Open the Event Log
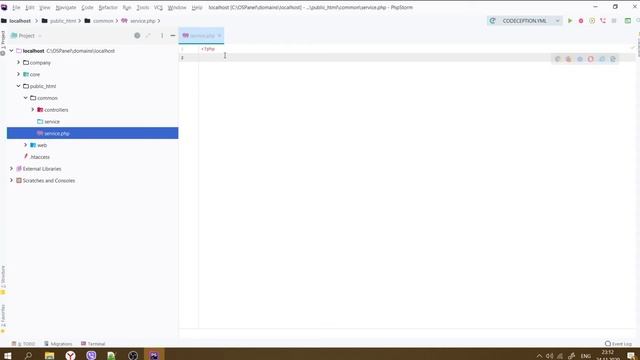This screenshot has width=640, height=360. 618,344
